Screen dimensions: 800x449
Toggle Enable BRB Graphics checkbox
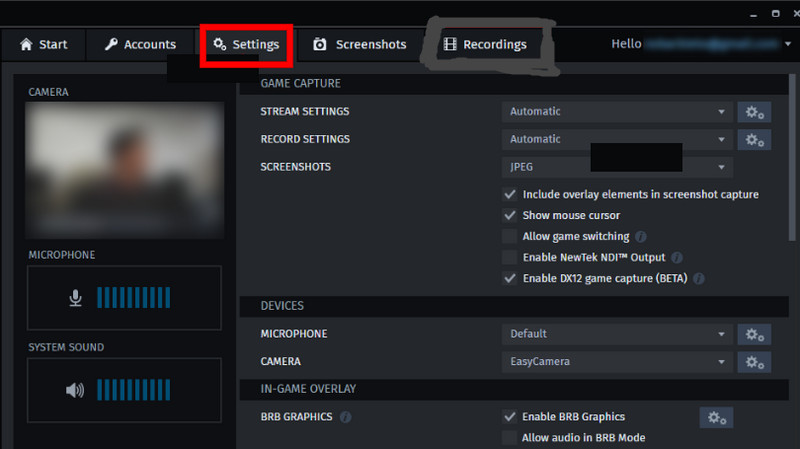(510, 416)
